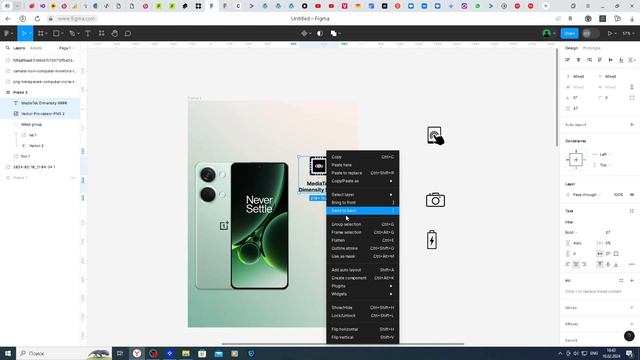This screenshot has height=360, width=640.
Task: Click the Boolean groups icon in toolbar
Action: [x=333, y=33]
